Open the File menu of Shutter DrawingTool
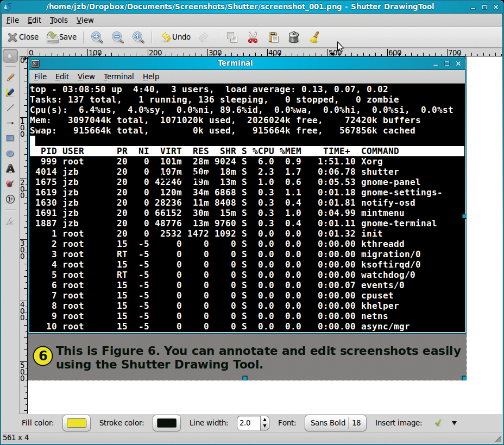 [x=12, y=20]
